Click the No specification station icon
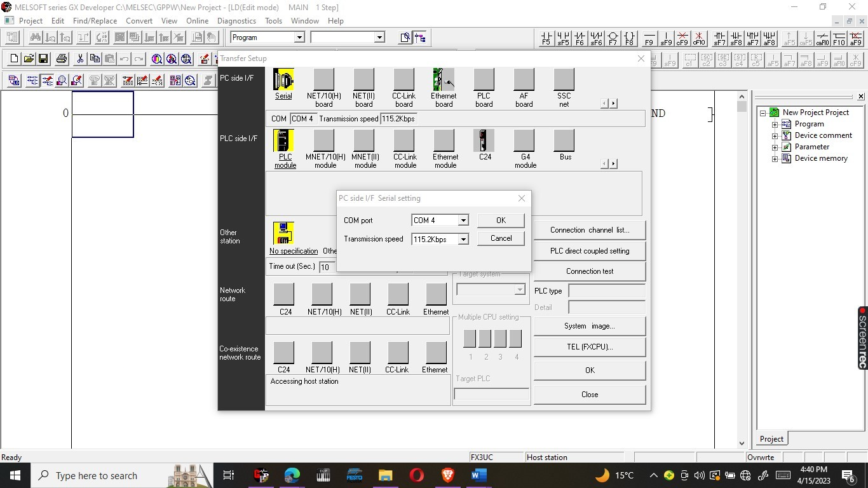The width and height of the screenshot is (868, 488). (x=283, y=233)
